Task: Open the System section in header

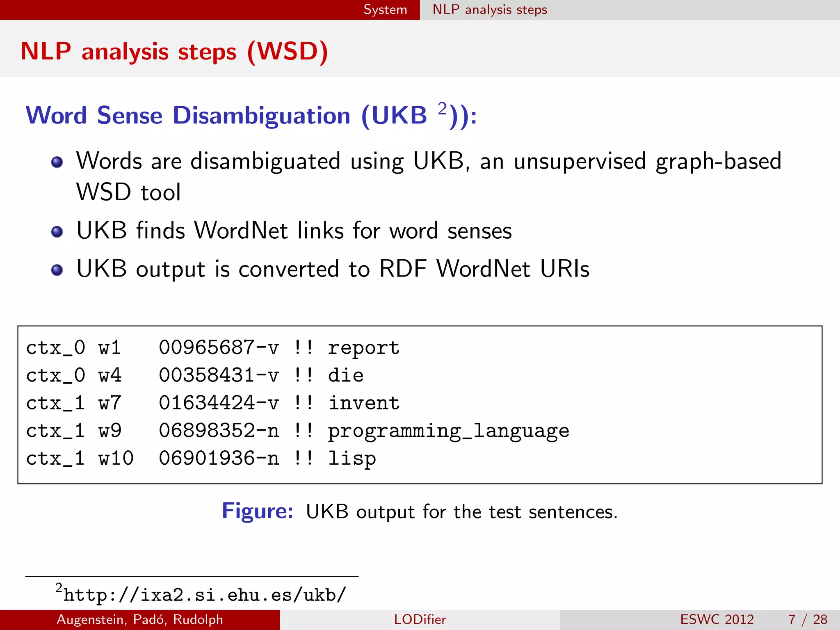Action: 385,9
